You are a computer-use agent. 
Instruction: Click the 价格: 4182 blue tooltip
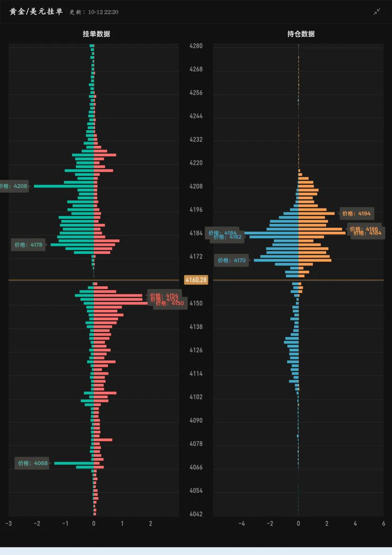point(228,237)
